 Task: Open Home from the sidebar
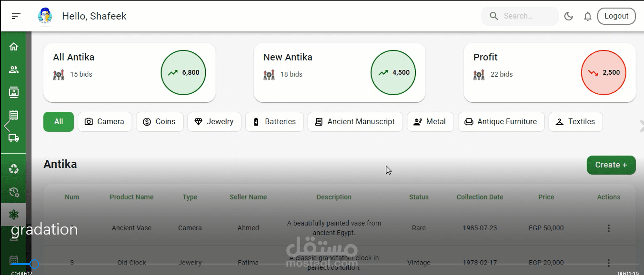[x=14, y=47]
